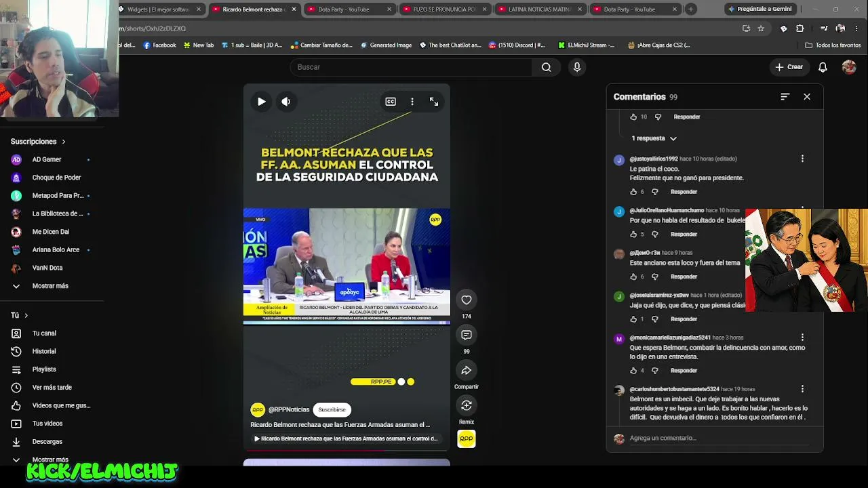This screenshot has height=488, width=868.
Task: Focus the Buscar search field
Action: 412,67
